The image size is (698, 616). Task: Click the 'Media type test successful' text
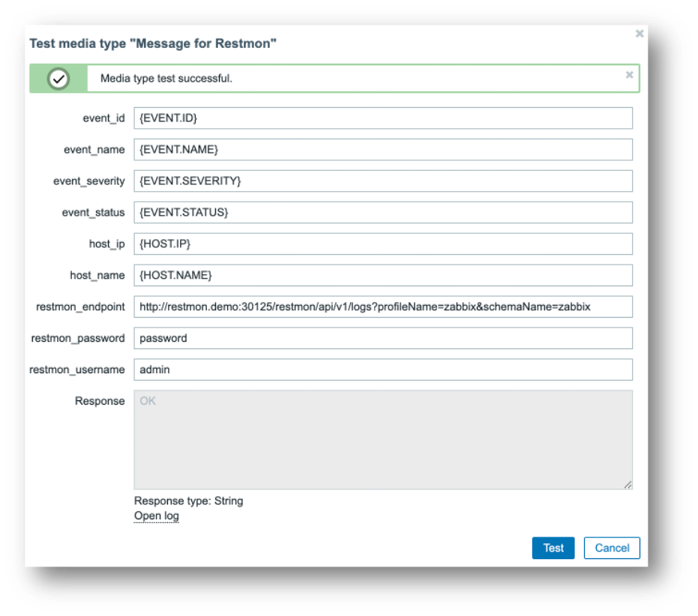[x=166, y=79]
